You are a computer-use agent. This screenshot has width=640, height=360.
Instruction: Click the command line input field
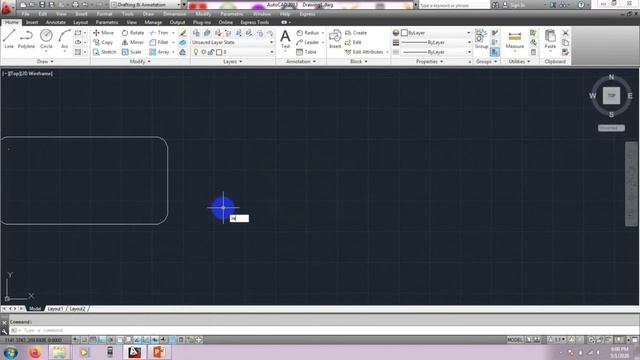coord(322,330)
